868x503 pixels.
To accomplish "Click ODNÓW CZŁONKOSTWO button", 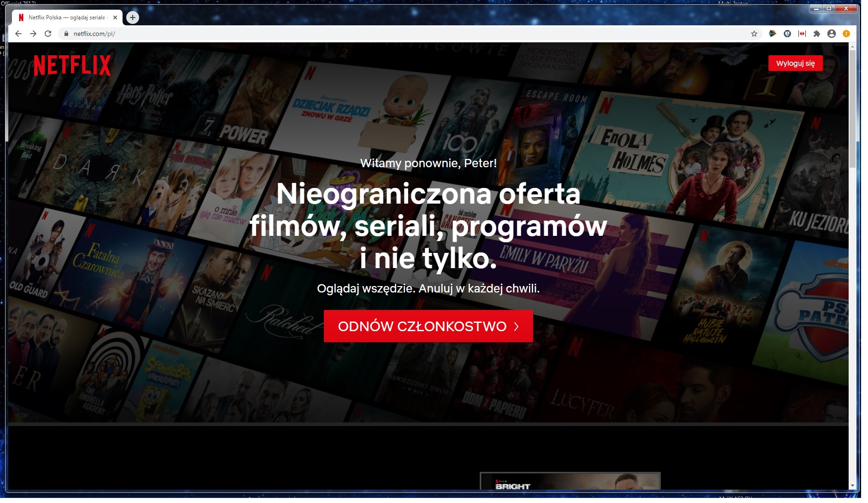I will (x=428, y=326).
